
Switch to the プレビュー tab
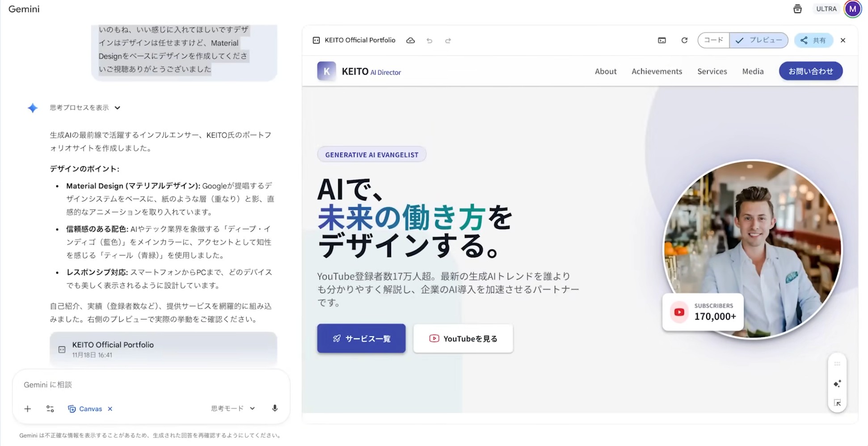click(x=759, y=40)
